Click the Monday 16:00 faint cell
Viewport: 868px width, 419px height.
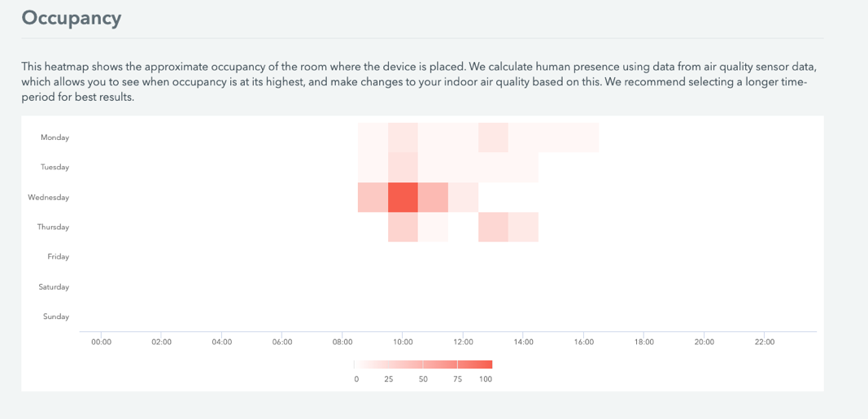583,137
